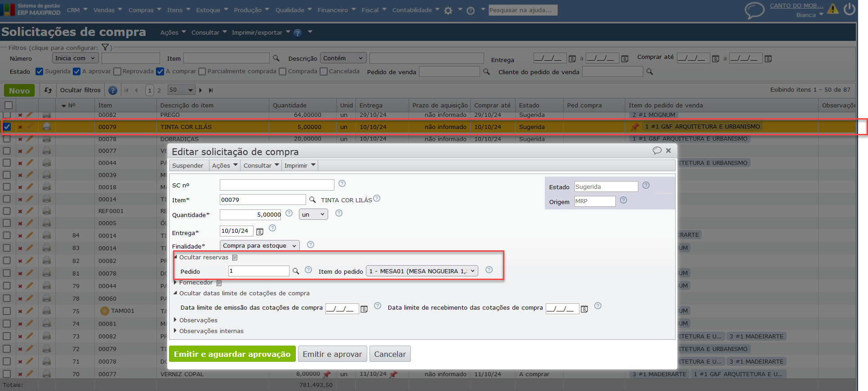Open the settings gear menu
Screen dimensions: 868x391
click(x=448, y=10)
